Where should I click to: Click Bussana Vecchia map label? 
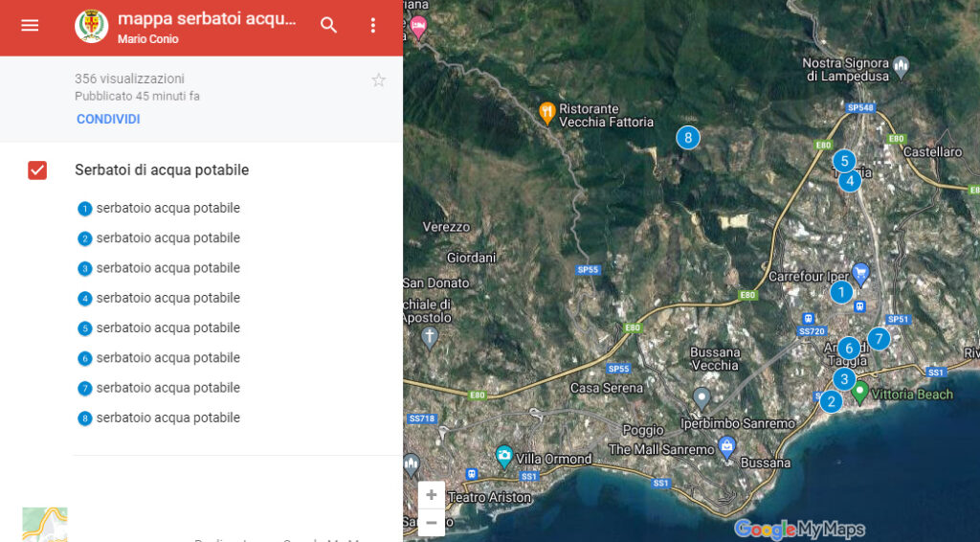pyautogui.click(x=715, y=359)
